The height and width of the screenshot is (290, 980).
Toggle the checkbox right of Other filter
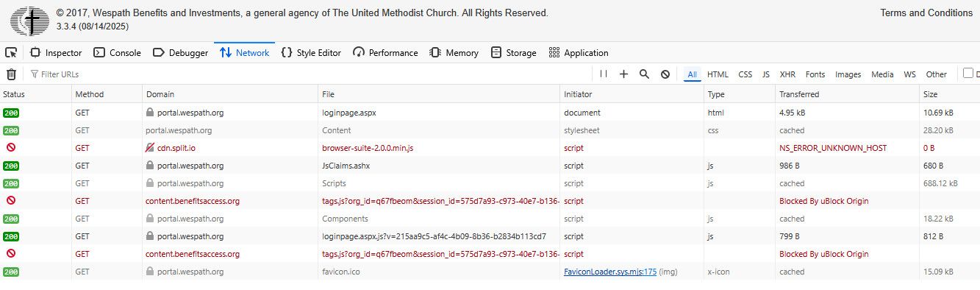[968, 73]
